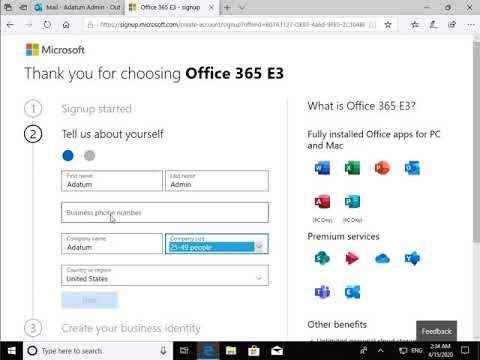The image size is (480, 360).
Task: Click the Microsoft logo
Action: [x=55, y=50]
